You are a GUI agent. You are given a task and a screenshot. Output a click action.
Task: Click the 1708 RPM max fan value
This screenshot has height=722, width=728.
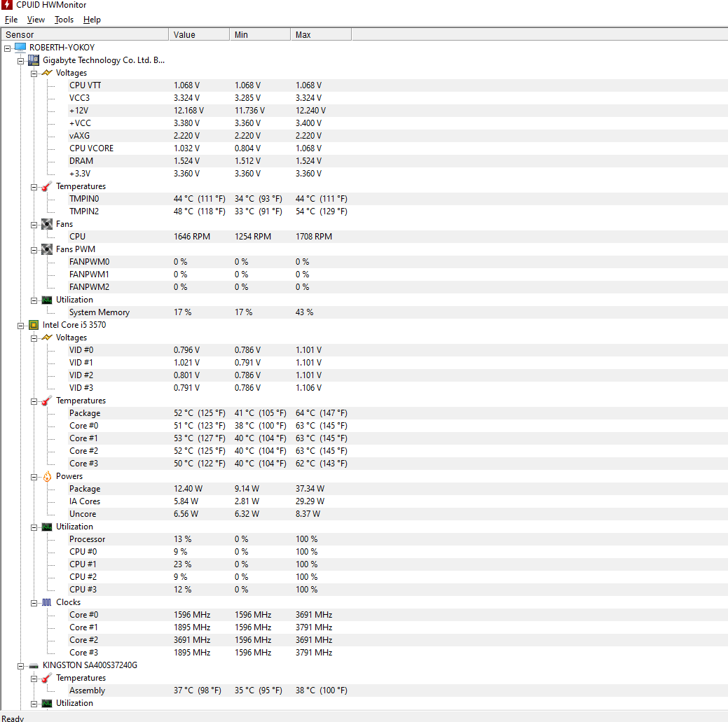(314, 237)
